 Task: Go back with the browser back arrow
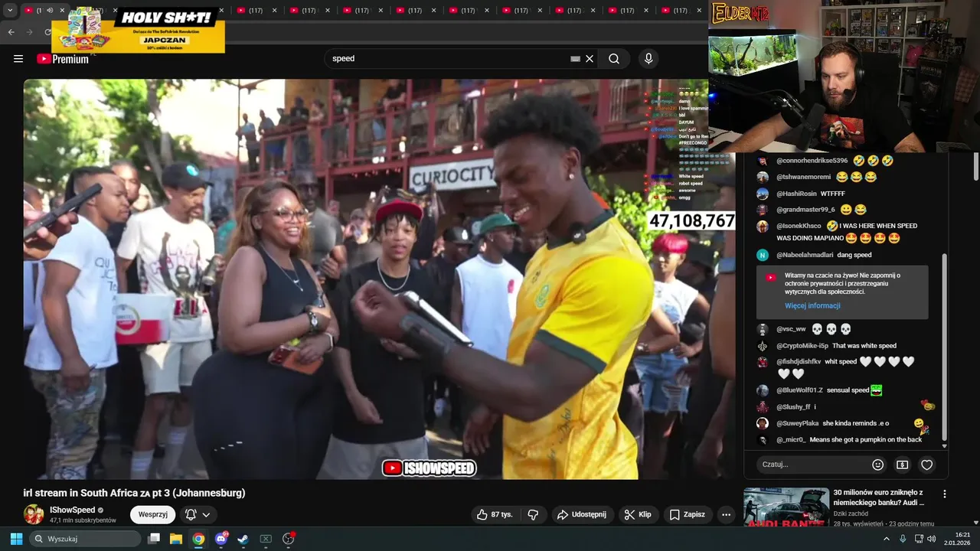(x=11, y=32)
